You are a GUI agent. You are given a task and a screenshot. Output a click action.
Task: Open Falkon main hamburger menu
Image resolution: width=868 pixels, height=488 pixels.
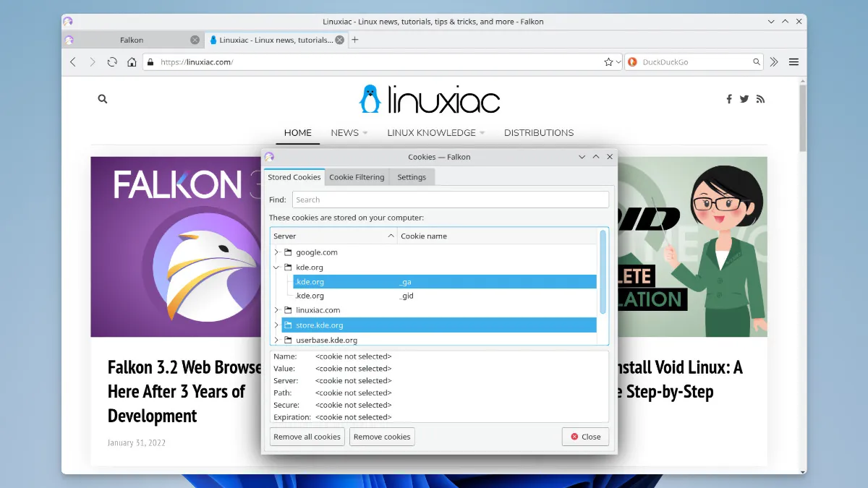coord(793,62)
